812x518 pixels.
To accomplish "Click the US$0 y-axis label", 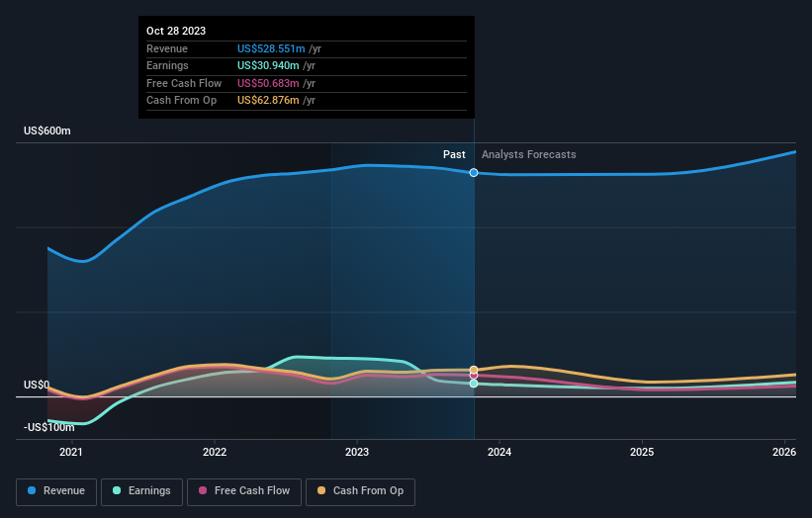I will pos(37,385).
